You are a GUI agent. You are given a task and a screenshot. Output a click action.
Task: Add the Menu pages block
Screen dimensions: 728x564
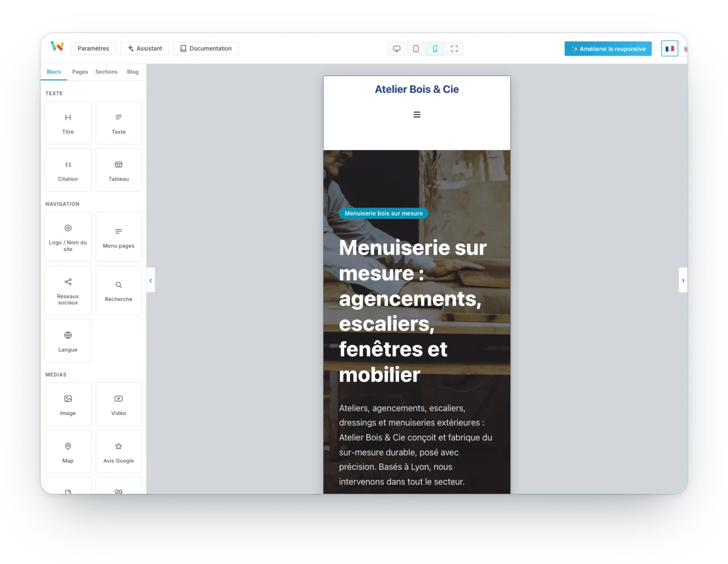pos(119,237)
